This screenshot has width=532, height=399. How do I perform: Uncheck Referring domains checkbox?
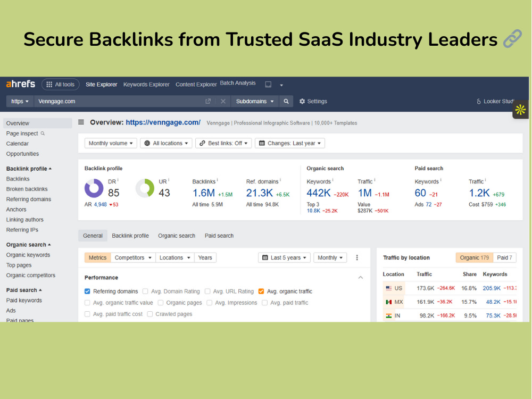pos(87,292)
